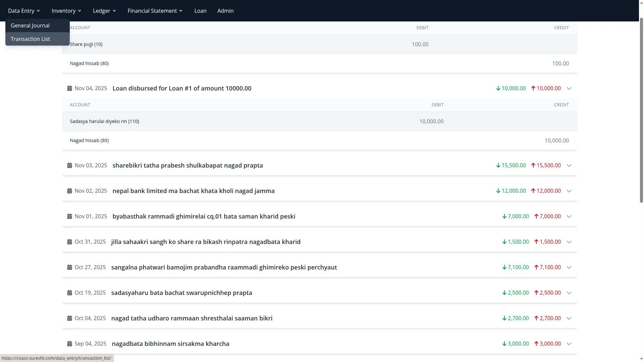Click calendar icon beside Nov 04, 2025 loan entry
Screen dimensions: 644x362
pos(69,88)
